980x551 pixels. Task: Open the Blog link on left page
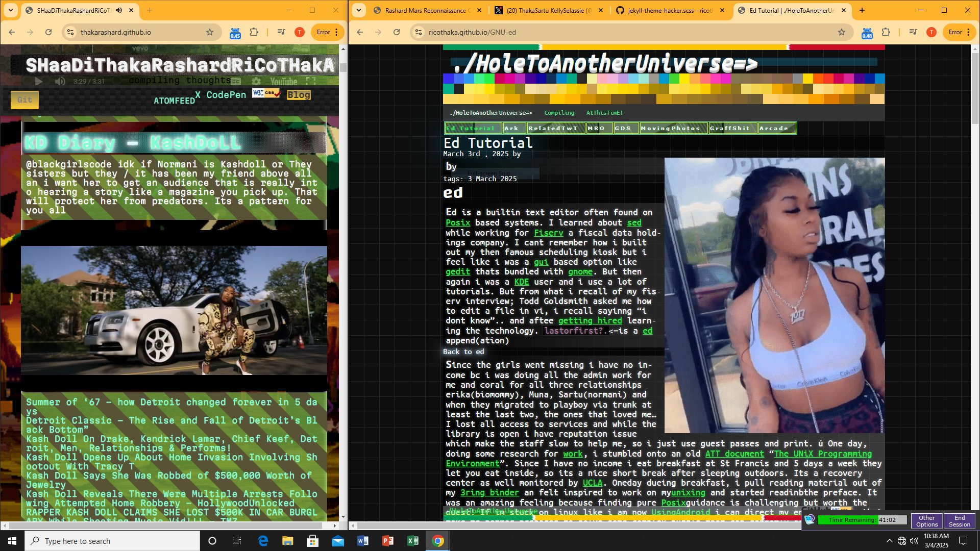click(299, 95)
